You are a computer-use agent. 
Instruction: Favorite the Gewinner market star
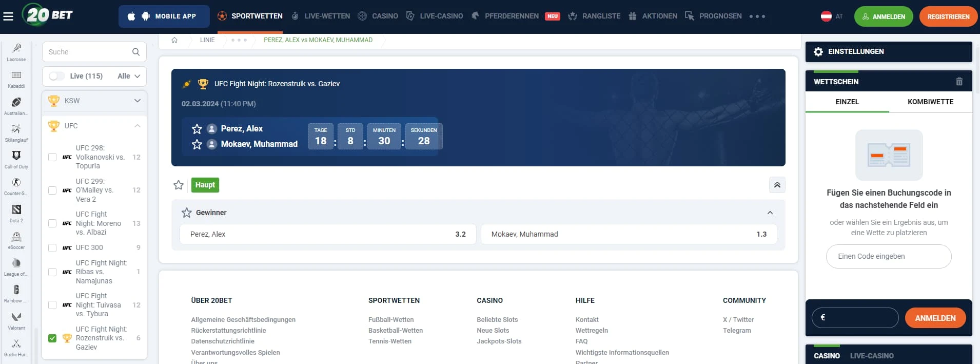(x=187, y=213)
